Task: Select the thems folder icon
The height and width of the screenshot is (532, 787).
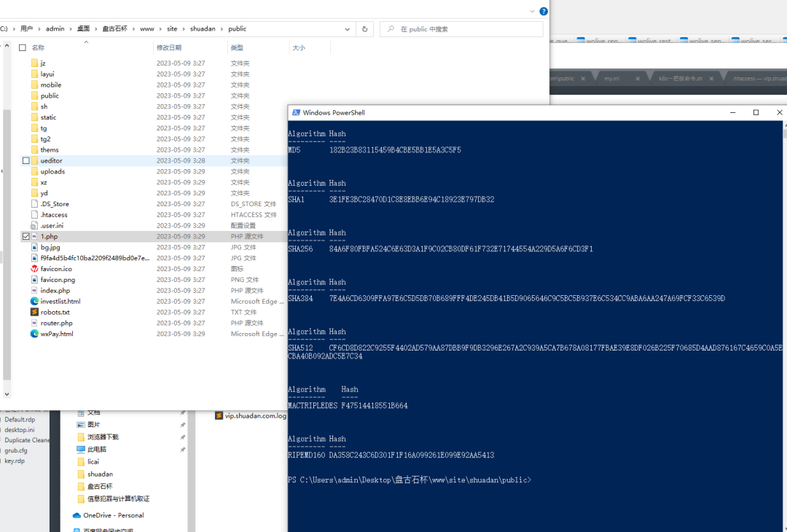Action: coord(35,149)
